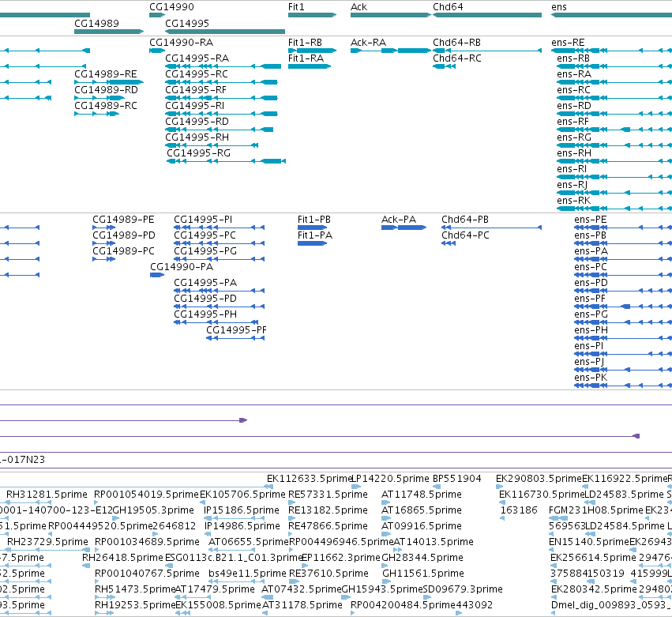The image size is (672, 617).
Task: Select transcript Fit1-RA
Action: tap(306, 58)
